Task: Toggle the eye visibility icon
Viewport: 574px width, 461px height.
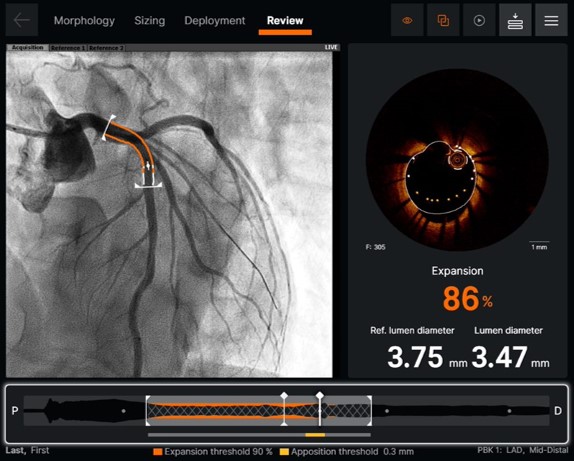Action: point(407,20)
